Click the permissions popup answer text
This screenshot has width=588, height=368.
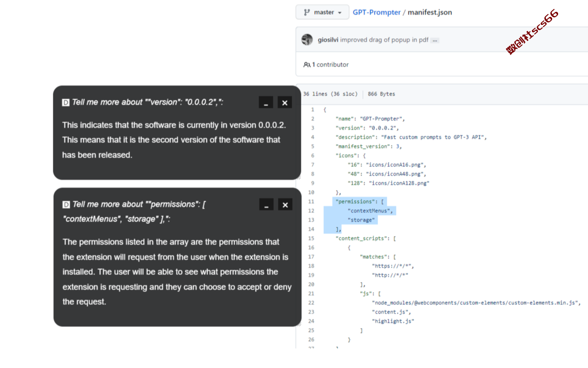tap(177, 272)
